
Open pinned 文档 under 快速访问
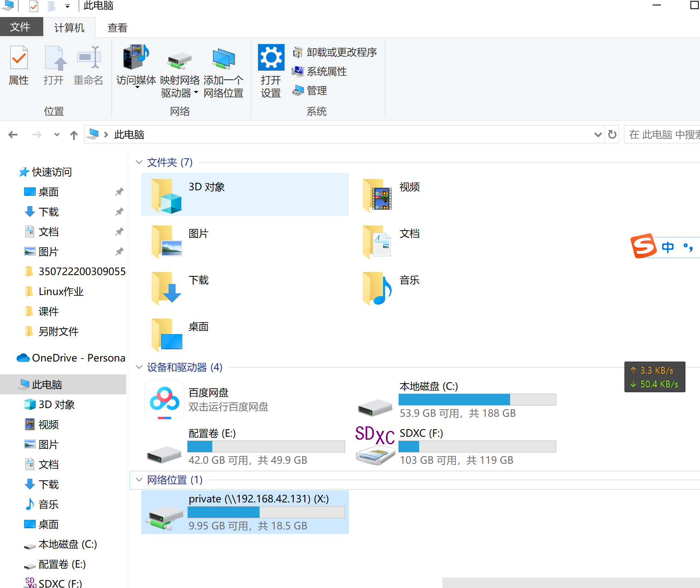tap(49, 232)
